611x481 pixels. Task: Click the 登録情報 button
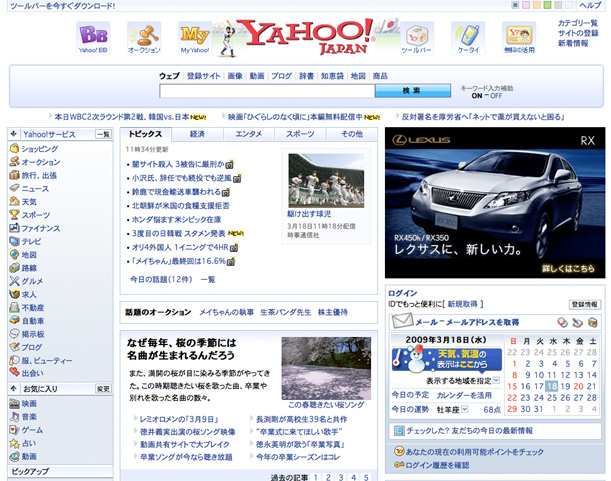(x=585, y=304)
